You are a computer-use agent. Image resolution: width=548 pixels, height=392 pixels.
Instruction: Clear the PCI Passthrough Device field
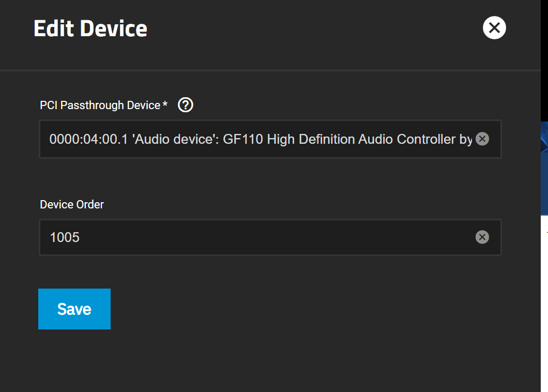click(x=482, y=139)
